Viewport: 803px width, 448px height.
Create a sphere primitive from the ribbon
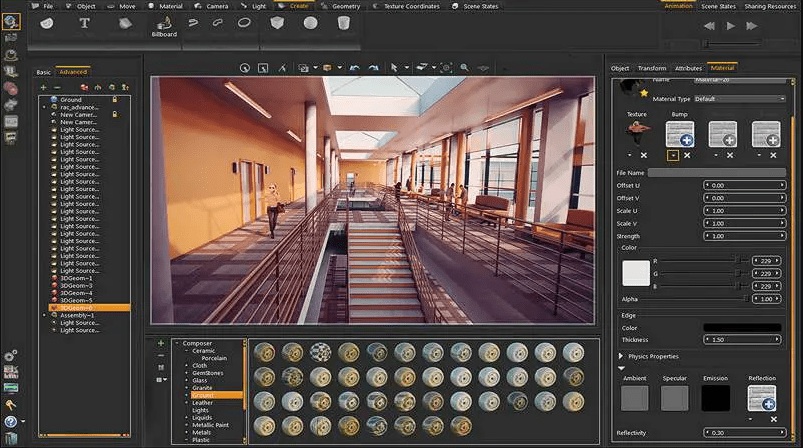[311, 23]
